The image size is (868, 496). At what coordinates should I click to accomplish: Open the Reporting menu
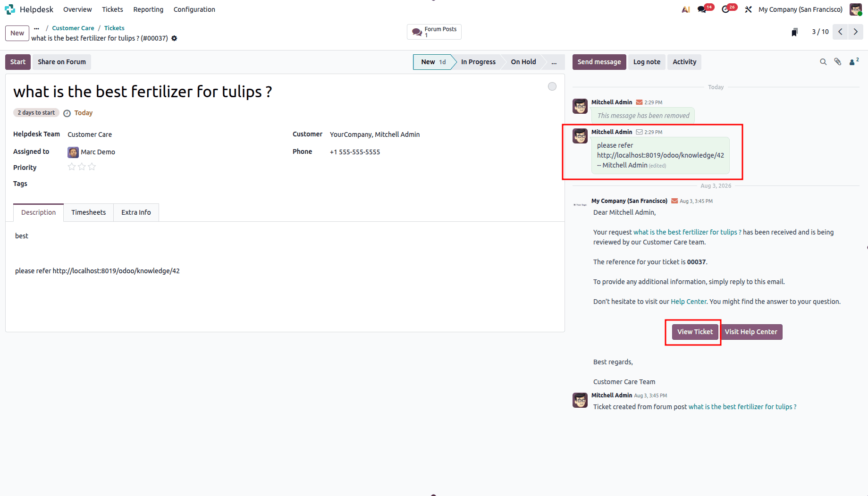(x=148, y=9)
